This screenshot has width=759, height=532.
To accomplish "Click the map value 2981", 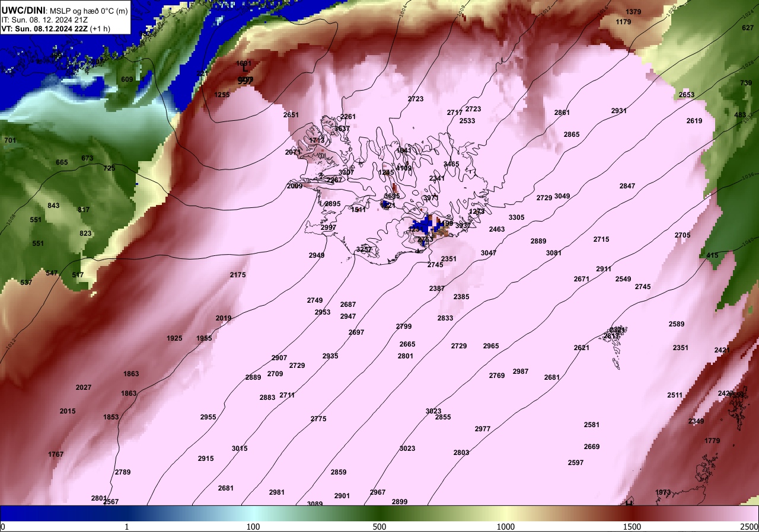I will click(277, 492).
